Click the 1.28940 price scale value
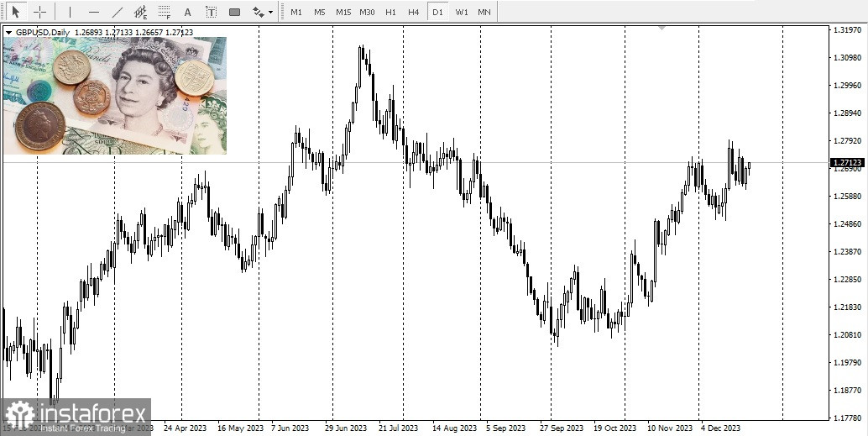 click(846, 113)
